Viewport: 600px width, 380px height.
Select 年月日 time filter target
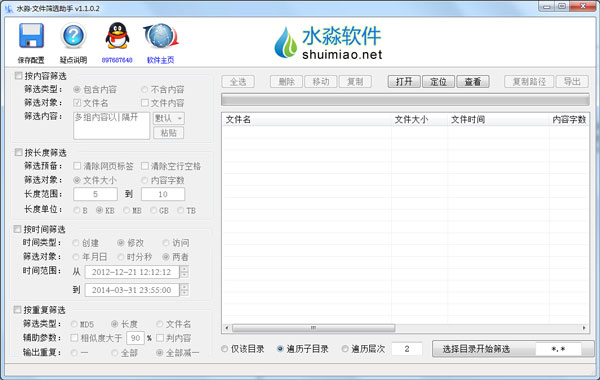click(76, 256)
